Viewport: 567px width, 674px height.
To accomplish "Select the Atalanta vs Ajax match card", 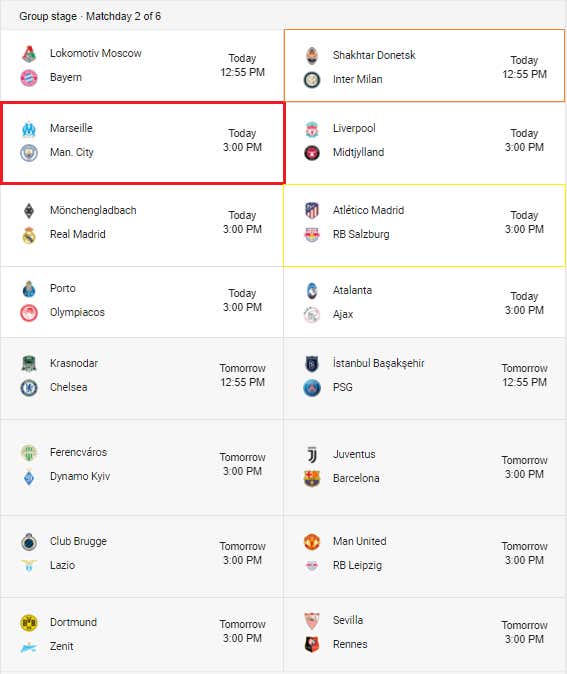I will click(x=424, y=302).
